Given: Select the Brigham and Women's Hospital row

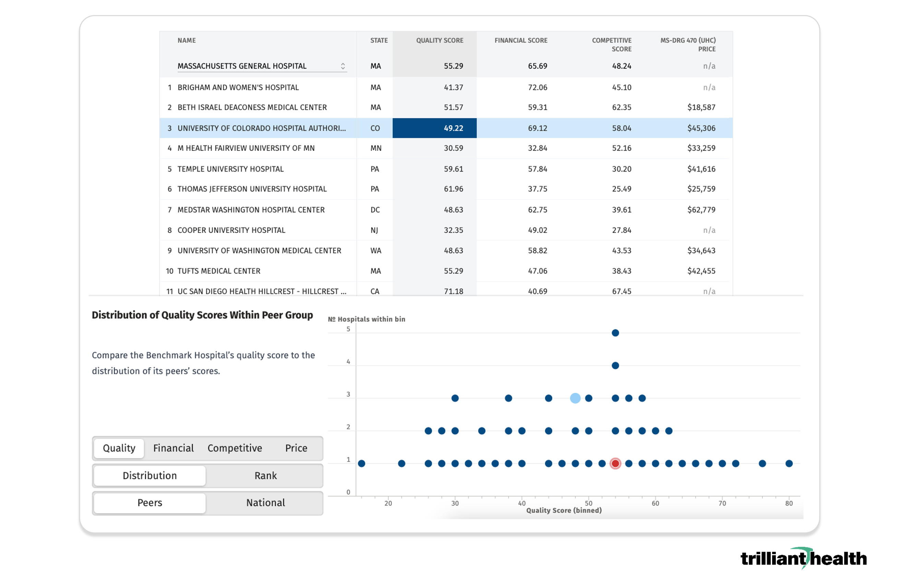Looking at the screenshot, I should tap(446, 87).
